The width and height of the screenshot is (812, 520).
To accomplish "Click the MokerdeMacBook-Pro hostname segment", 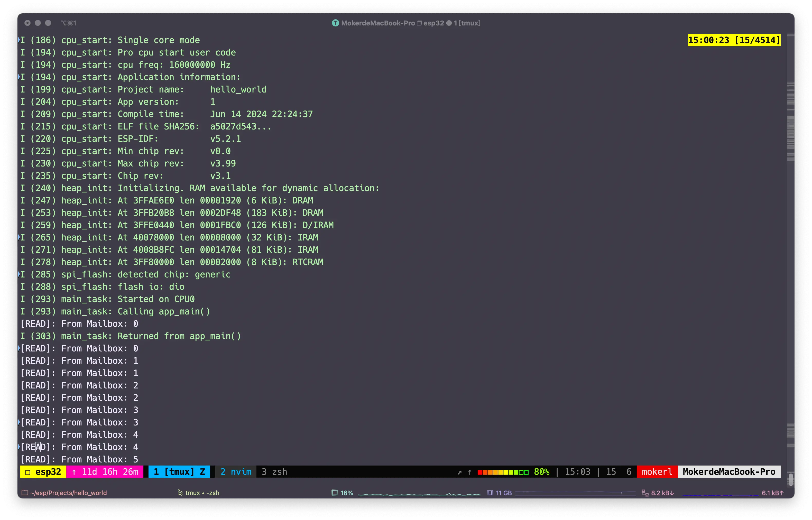I will tap(729, 472).
